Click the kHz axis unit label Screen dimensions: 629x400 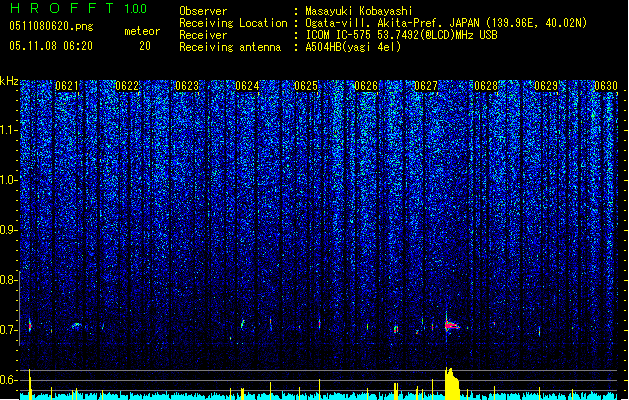click(x=9, y=81)
